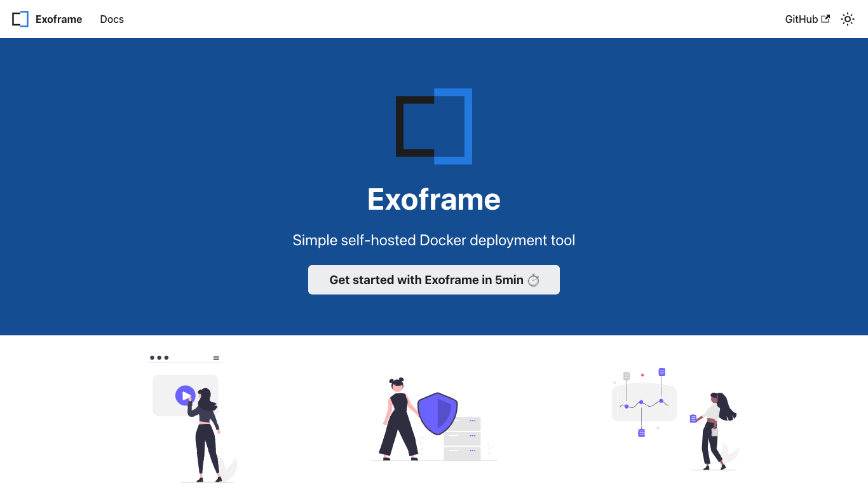Click the data chart woman illustration
The image size is (868, 488).
675,419
